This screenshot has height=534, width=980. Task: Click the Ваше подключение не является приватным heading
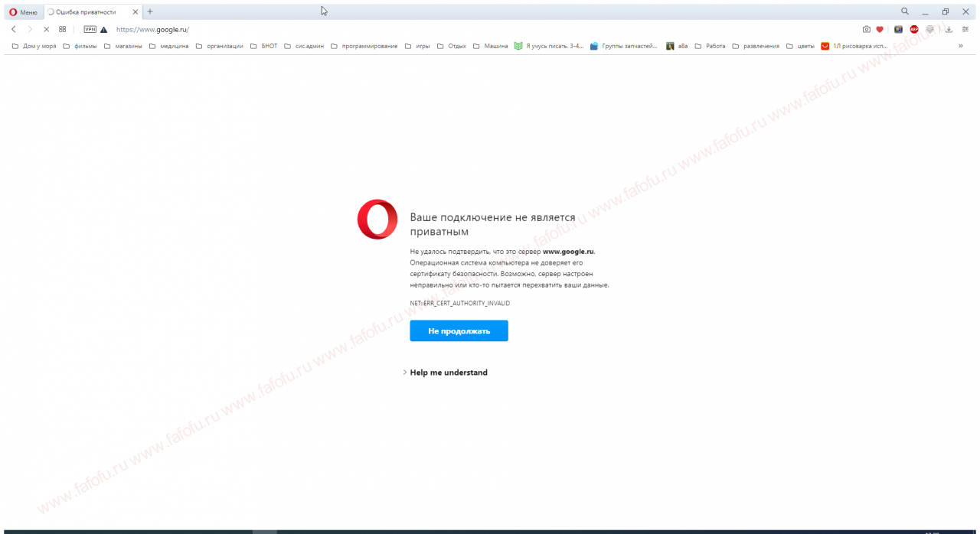click(x=492, y=224)
